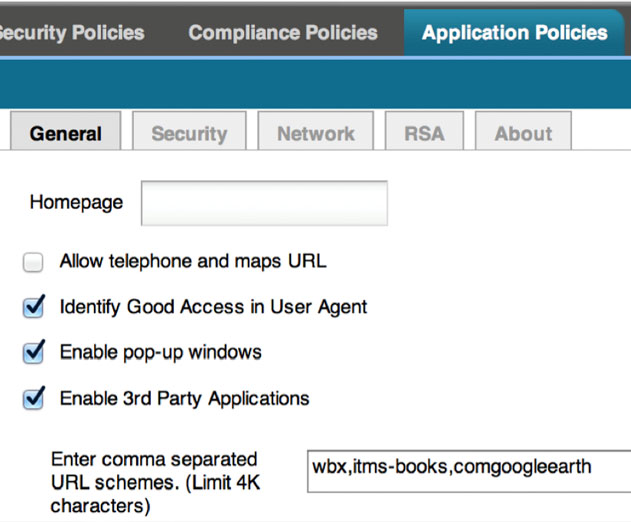Open the Compliance Policies tab

tap(283, 33)
